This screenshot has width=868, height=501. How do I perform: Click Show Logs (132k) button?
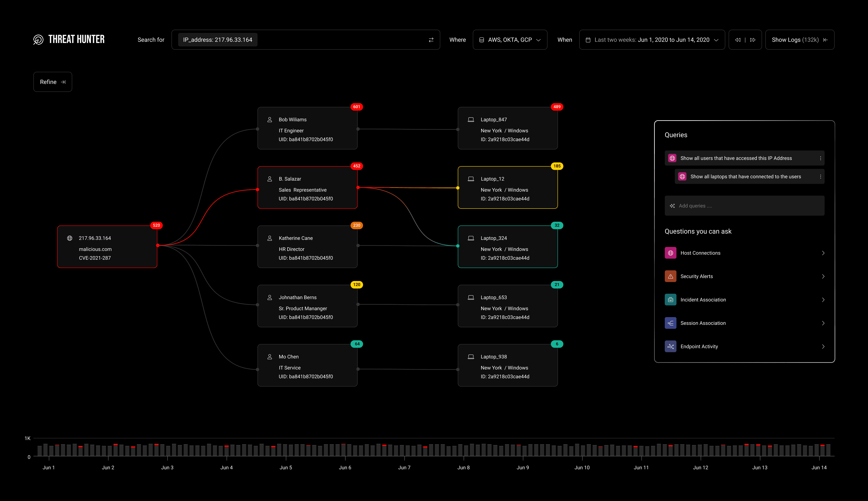(800, 40)
